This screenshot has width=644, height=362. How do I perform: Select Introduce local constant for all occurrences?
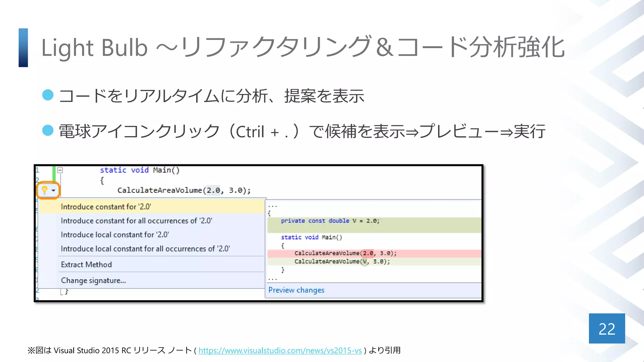tap(145, 249)
